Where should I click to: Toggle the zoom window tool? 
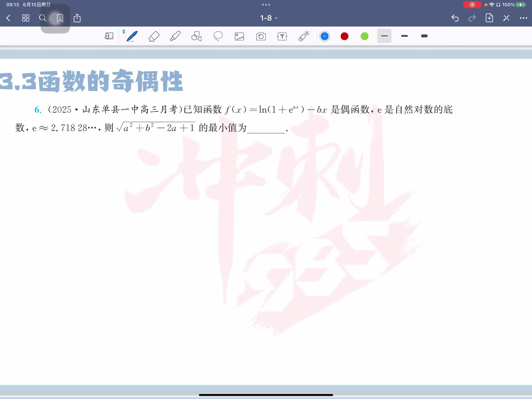pyautogui.click(x=109, y=36)
